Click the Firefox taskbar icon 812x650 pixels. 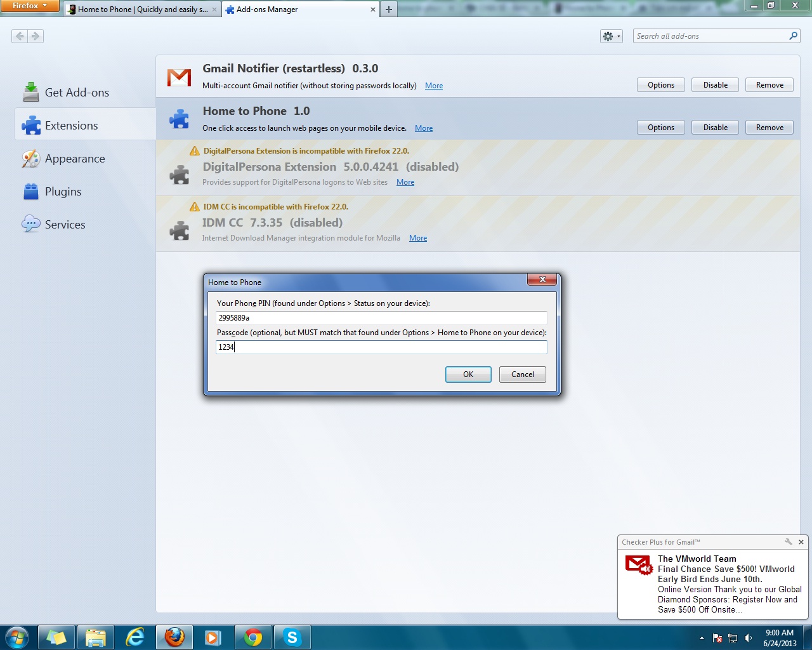(174, 637)
